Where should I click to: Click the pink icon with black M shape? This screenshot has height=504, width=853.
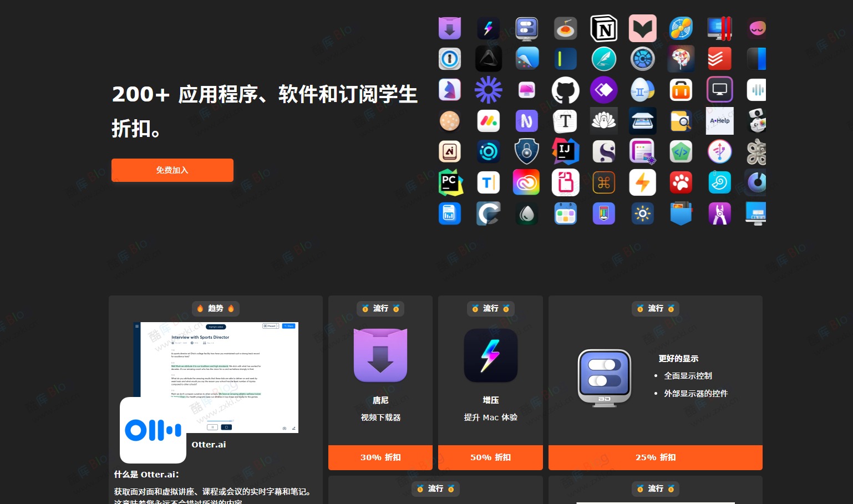pyautogui.click(x=643, y=28)
